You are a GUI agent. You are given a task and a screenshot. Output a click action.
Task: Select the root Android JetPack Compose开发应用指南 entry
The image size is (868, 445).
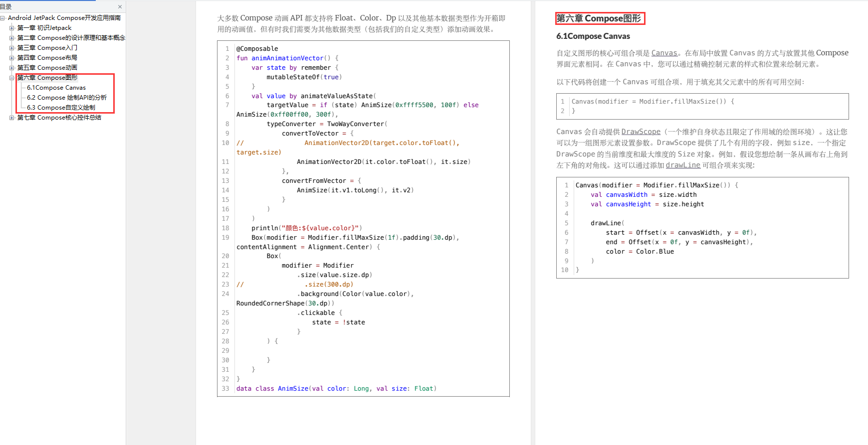64,18
